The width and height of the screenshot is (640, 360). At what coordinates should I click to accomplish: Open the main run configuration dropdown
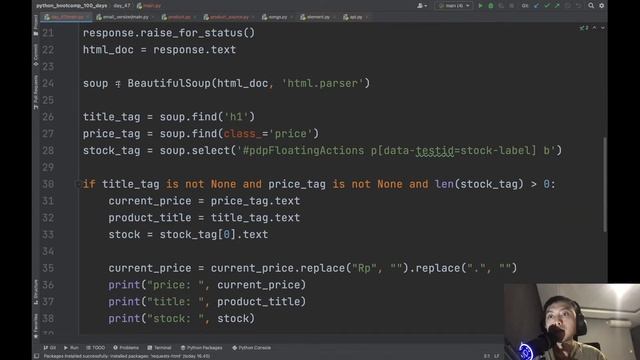click(x=454, y=6)
